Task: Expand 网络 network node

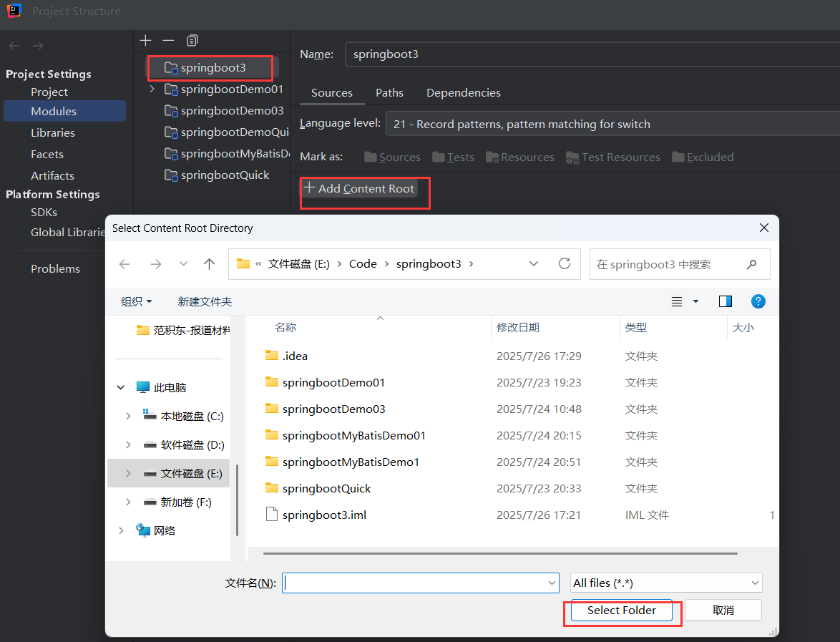Action: pyautogui.click(x=121, y=530)
